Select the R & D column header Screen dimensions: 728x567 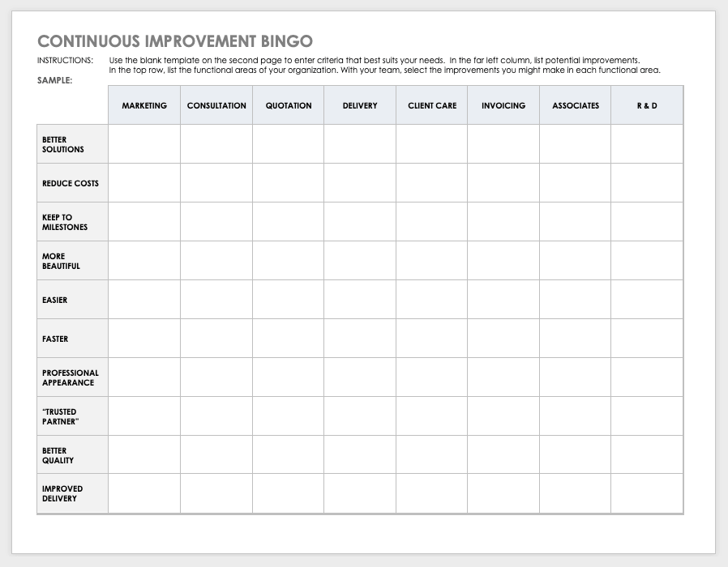tap(647, 105)
